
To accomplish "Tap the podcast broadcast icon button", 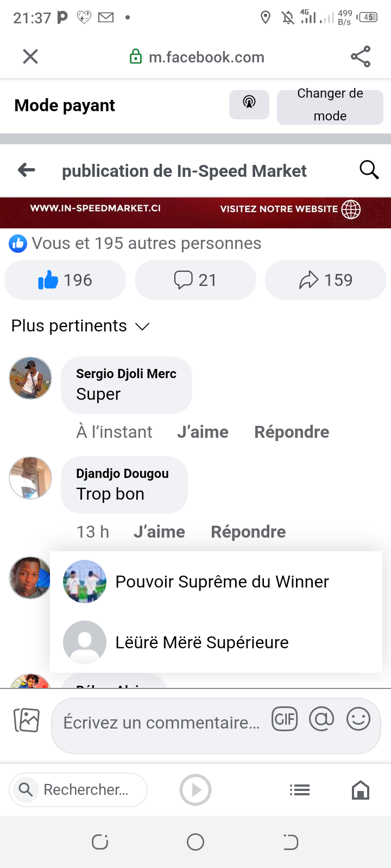I will pos(249,104).
